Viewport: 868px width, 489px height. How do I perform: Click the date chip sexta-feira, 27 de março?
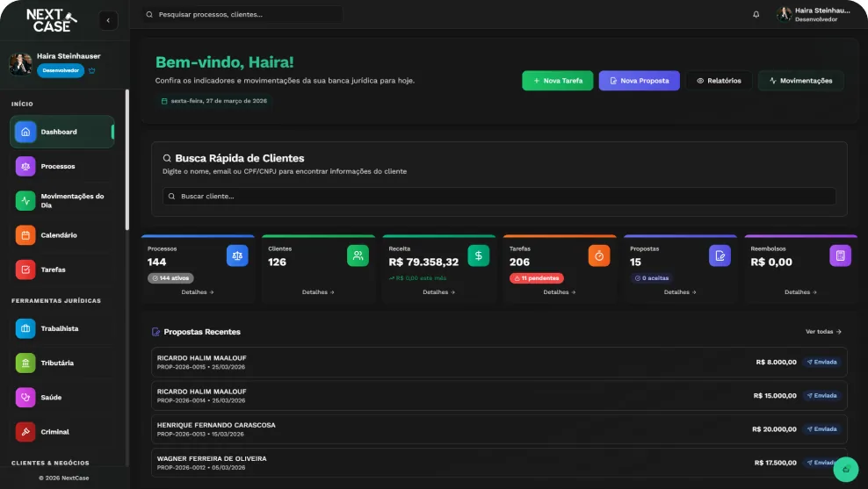click(213, 101)
